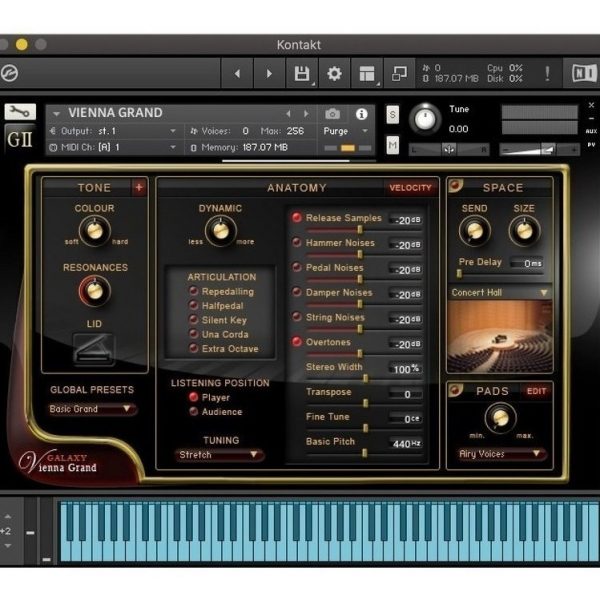Click the GII library badge icon

point(20,139)
